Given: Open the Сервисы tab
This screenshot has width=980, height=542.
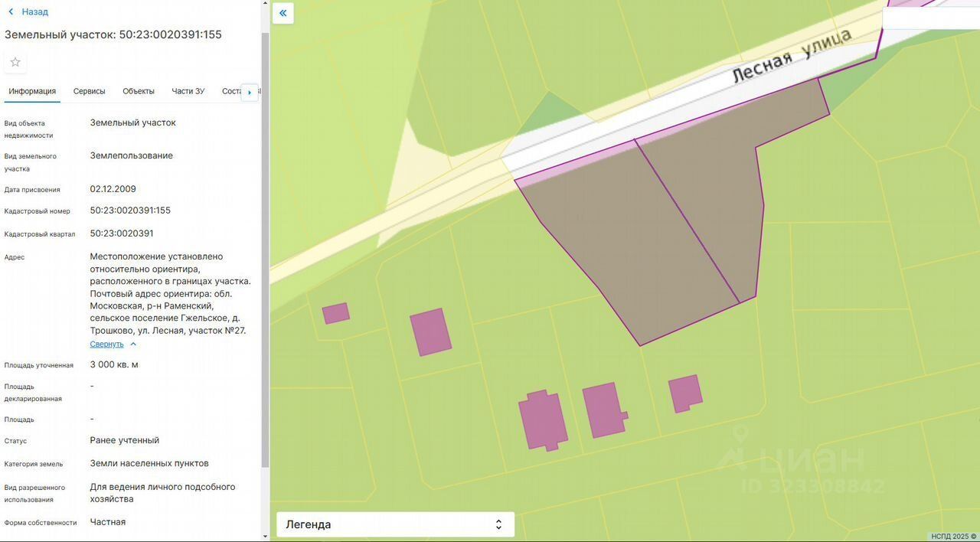Looking at the screenshot, I should pos(89,91).
